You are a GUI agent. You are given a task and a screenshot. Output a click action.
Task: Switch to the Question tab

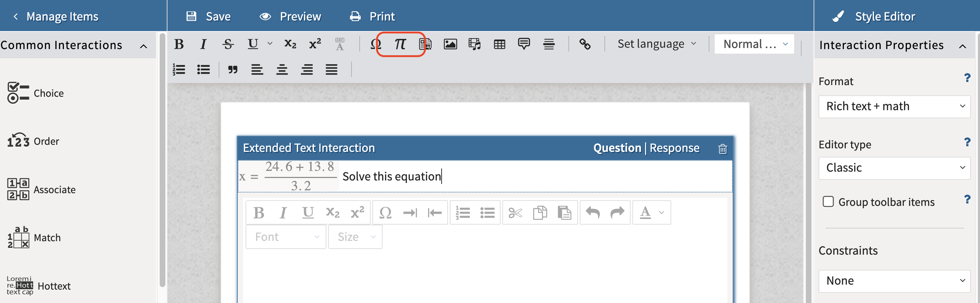click(617, 148)
